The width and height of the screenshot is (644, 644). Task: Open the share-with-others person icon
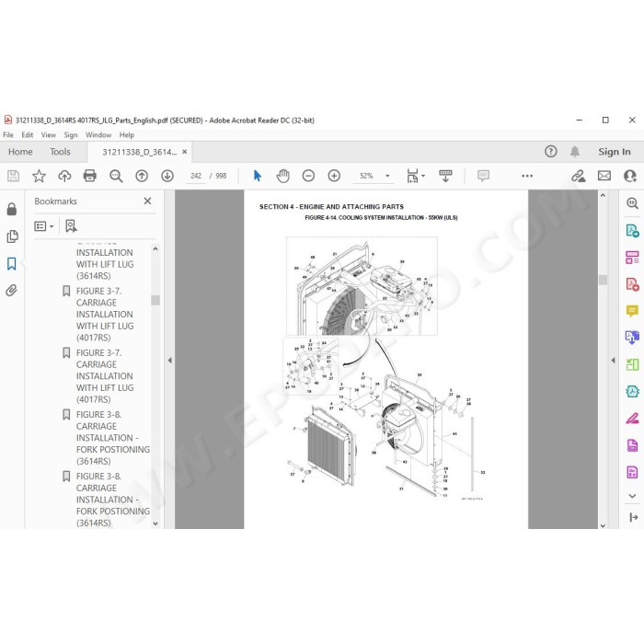(630, 176)
